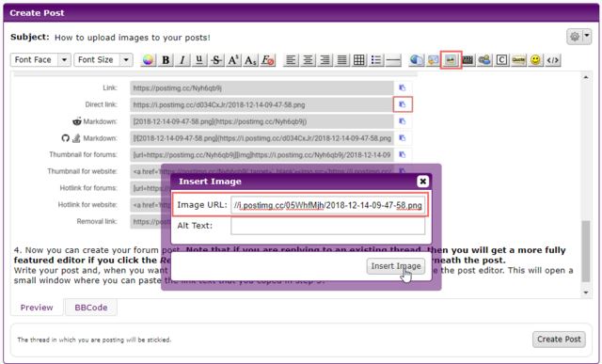
Task: Click the 'https://postimg.cc/Nyh6qb9j' Link field
Action: point(261,87)
